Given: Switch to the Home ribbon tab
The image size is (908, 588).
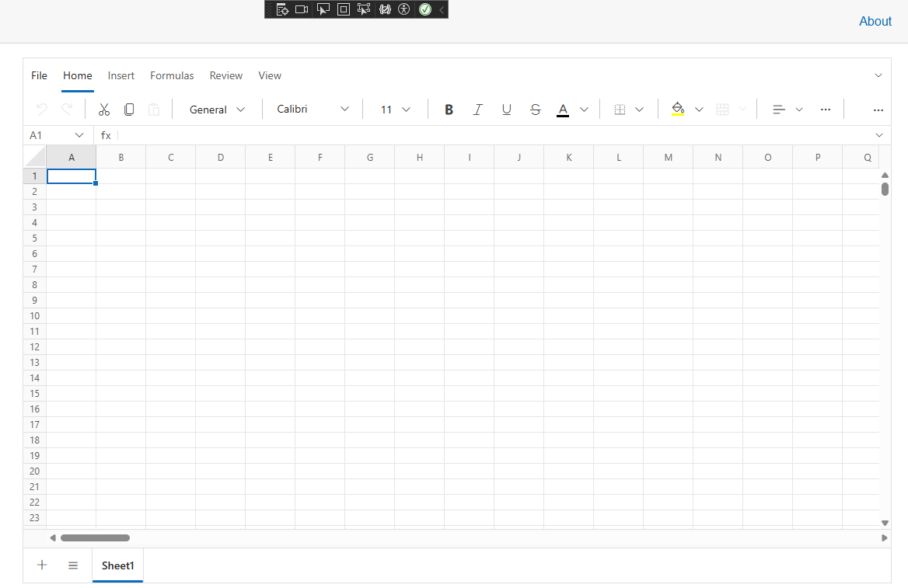Looking at the screenshot, I should [78, 76].
